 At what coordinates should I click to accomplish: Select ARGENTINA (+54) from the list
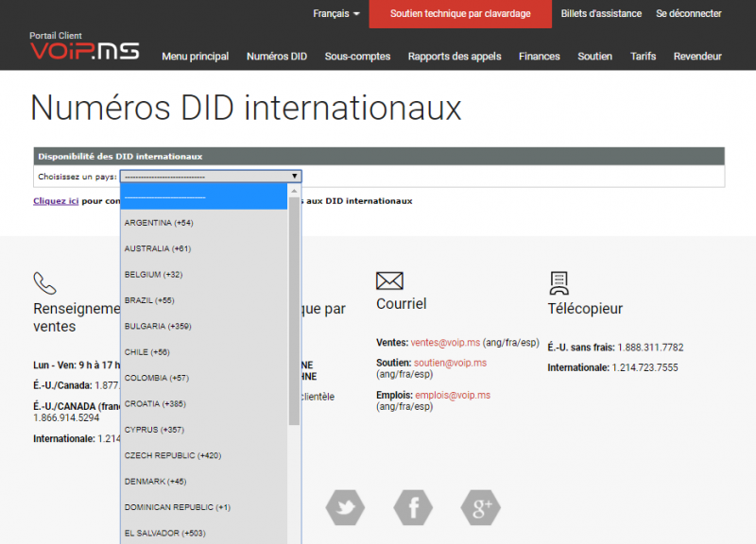click(x=204, y=223)
